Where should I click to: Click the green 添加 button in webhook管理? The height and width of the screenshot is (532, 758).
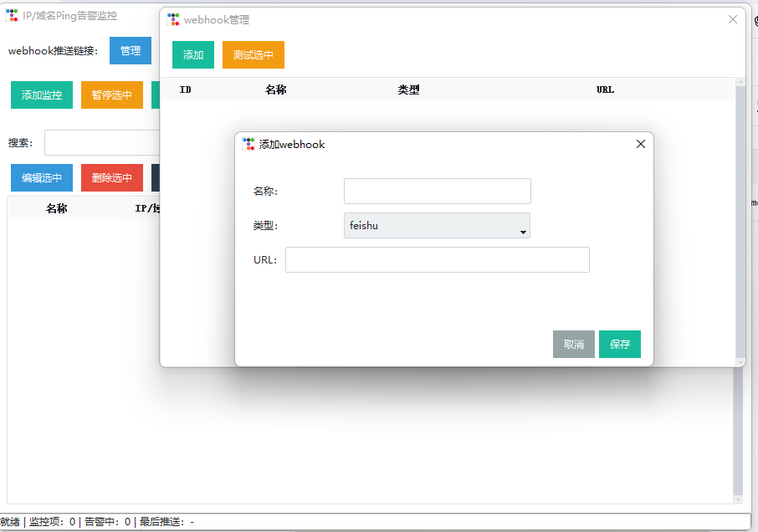(193, 55)
